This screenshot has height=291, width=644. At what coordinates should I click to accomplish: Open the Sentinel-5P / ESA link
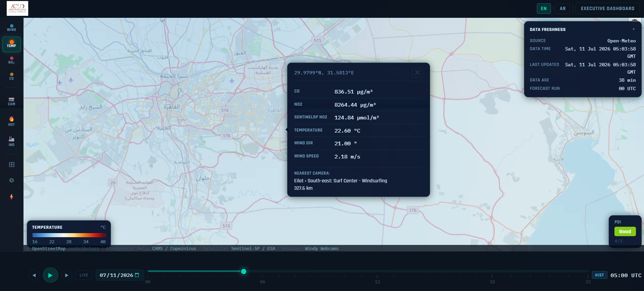pyautogui.click(x=253, y=249)
